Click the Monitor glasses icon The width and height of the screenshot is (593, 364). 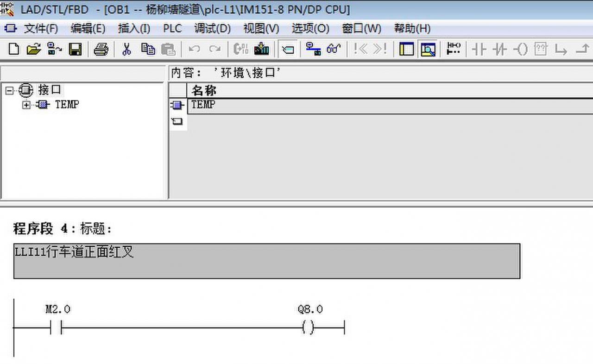pyautogui.click(x=334, y=50)
